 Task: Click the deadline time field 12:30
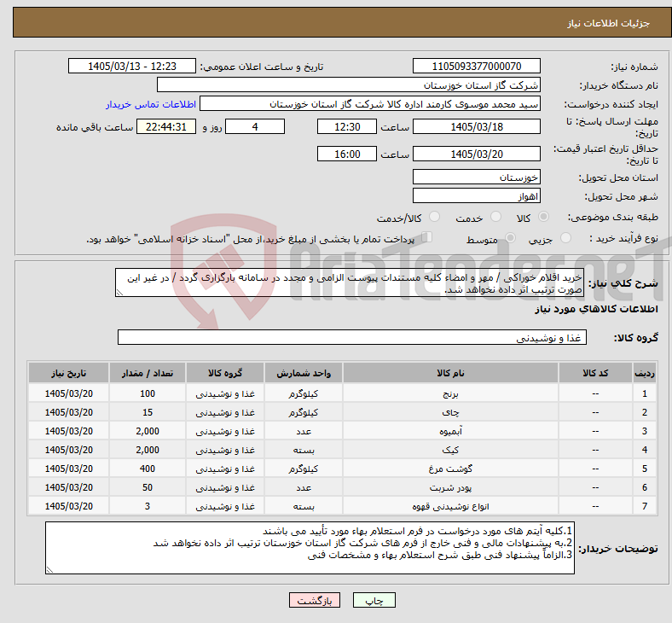point(347,126)
